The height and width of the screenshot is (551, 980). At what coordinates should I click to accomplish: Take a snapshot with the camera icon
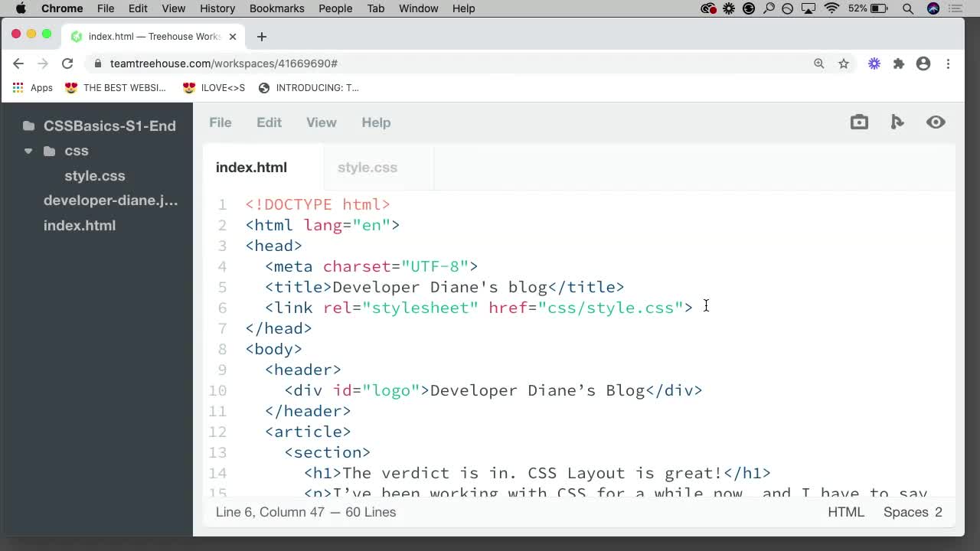coord(858,122)
